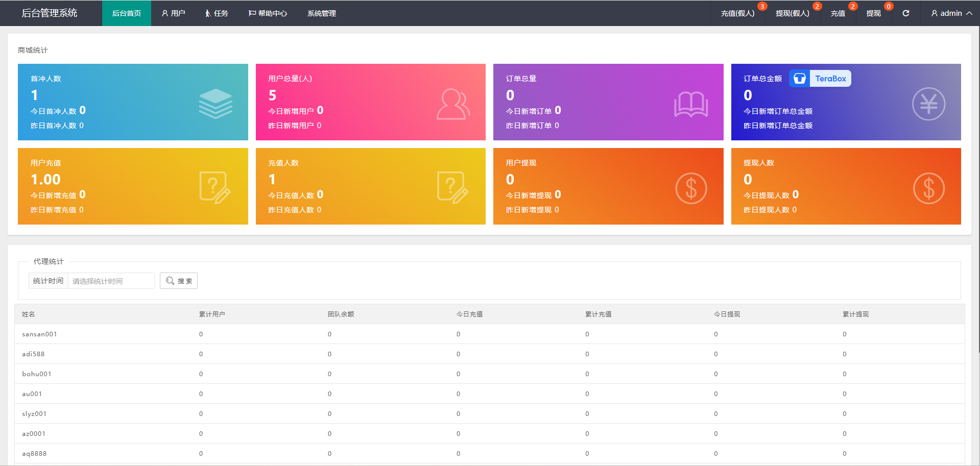Click the 统计时间 date input field
This screenshot has width=980, height=466.
[x=111, y=281]
